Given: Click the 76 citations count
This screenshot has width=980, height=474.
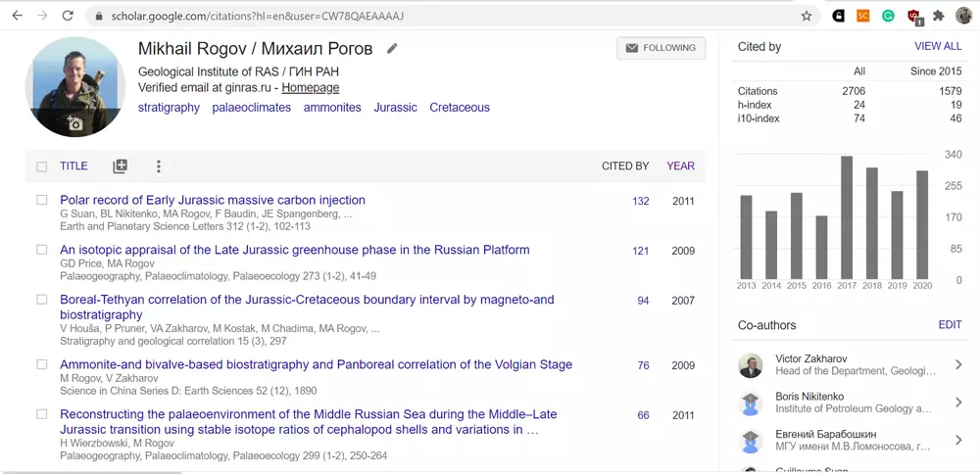Looking at the screenshot, I should click(x=643, y=365).
